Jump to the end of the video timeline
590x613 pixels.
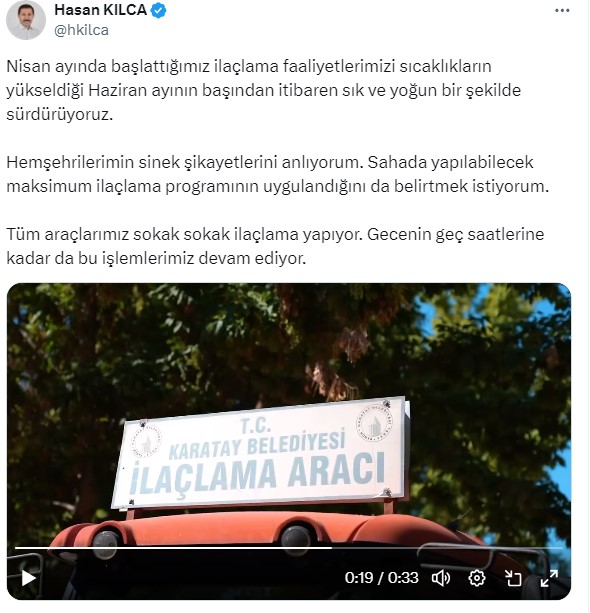tap(561, 548)
